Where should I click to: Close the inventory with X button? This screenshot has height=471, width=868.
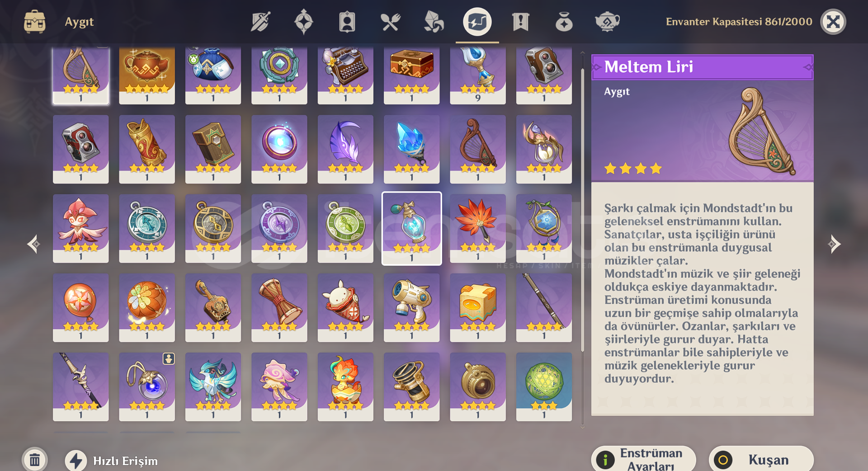click(833, 21)
